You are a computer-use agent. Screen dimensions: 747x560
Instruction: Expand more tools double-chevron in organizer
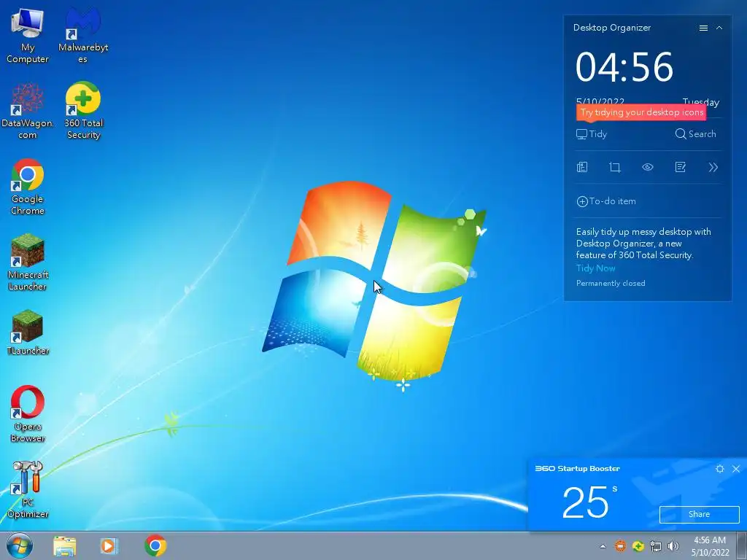click(x=713, y=167)
